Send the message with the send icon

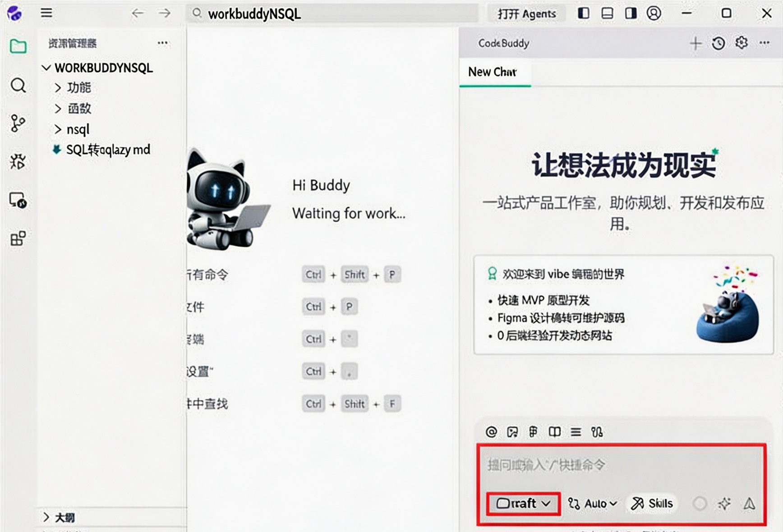(x=749, y=503)
